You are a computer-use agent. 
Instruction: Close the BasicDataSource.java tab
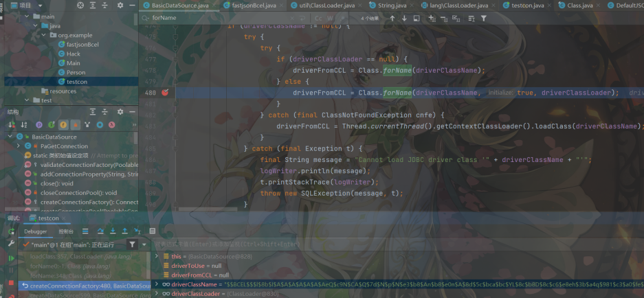214,5
